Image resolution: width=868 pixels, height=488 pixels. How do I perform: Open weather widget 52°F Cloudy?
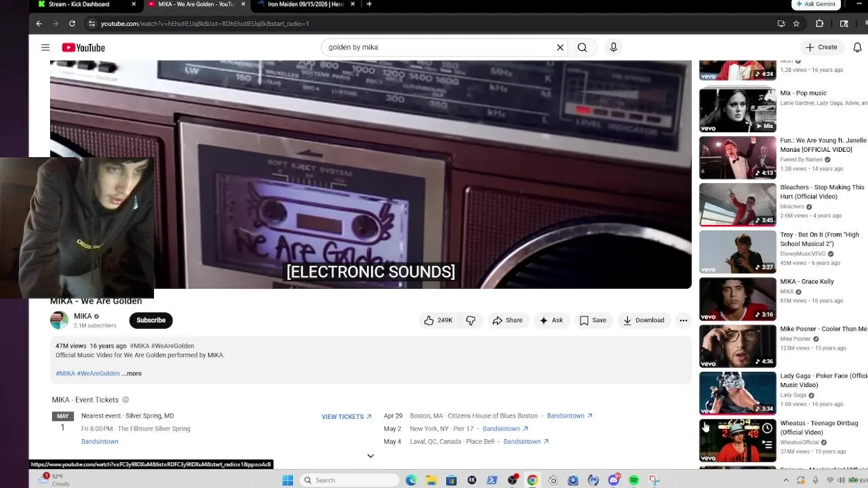[x=56, y=480]
